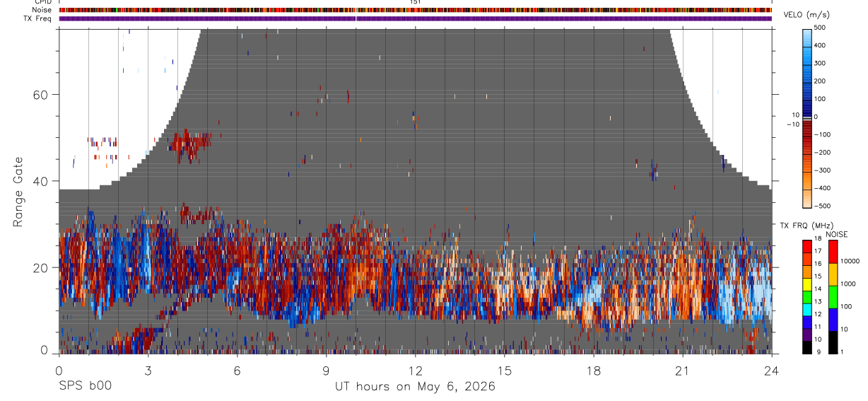Click the red segment of TX FRQ color bar

pos(807,247)
